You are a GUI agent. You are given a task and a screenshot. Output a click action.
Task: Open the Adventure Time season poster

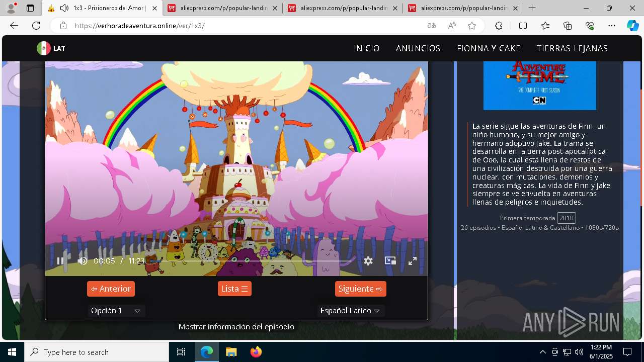[540, 85]
